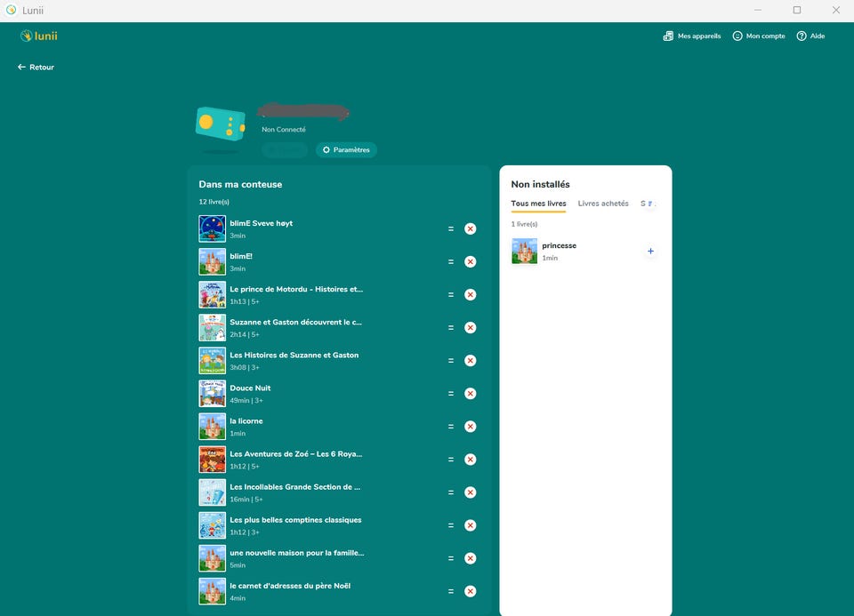Image resolution: width=854 pixels, height=616 pixels.
Task: Open Mon compte account menu
Action: (759, 36)
